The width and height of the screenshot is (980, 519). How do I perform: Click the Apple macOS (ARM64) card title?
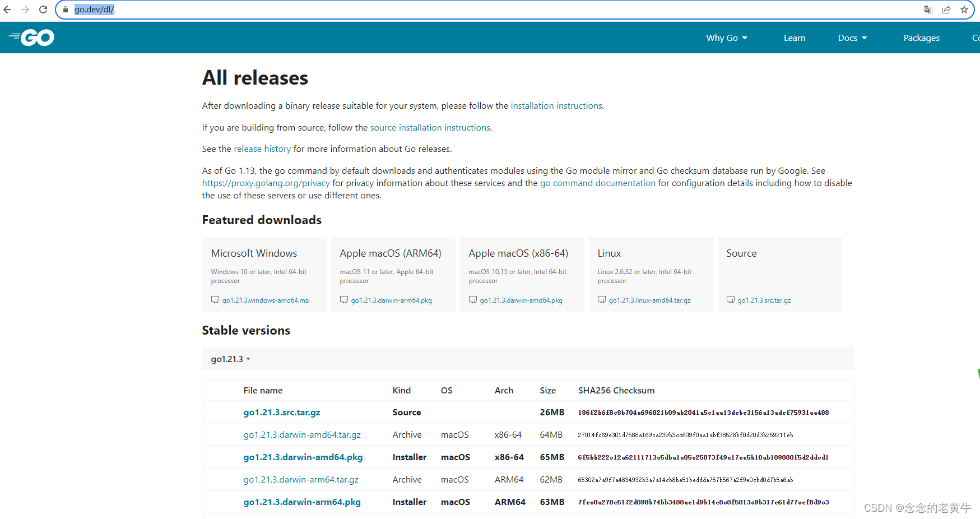point(391,253)
